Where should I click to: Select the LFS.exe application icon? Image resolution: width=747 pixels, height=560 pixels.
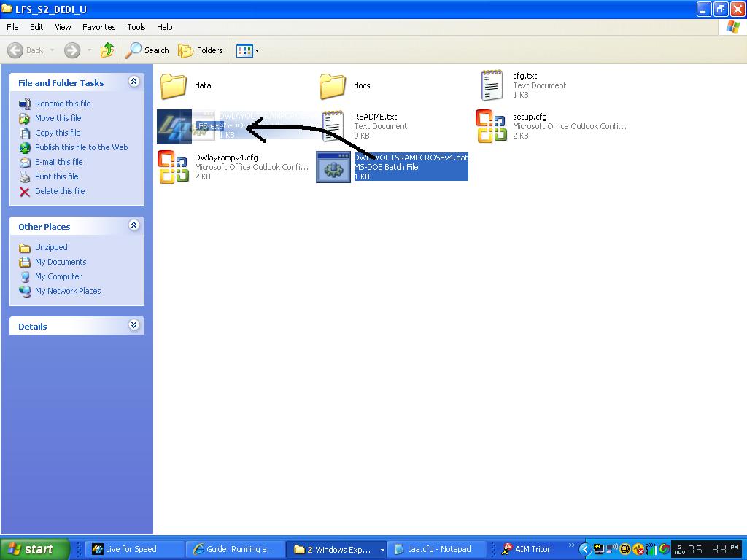click(174, 127)
